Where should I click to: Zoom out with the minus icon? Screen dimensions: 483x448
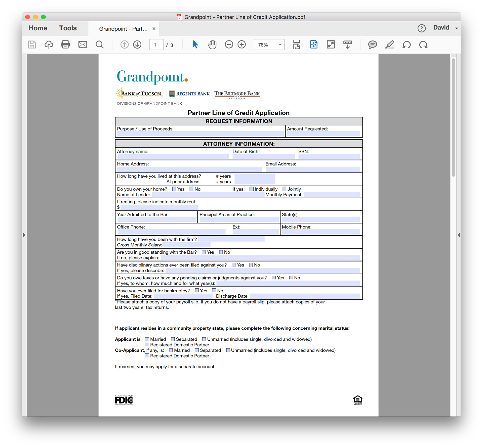click(x=229, y=45)
